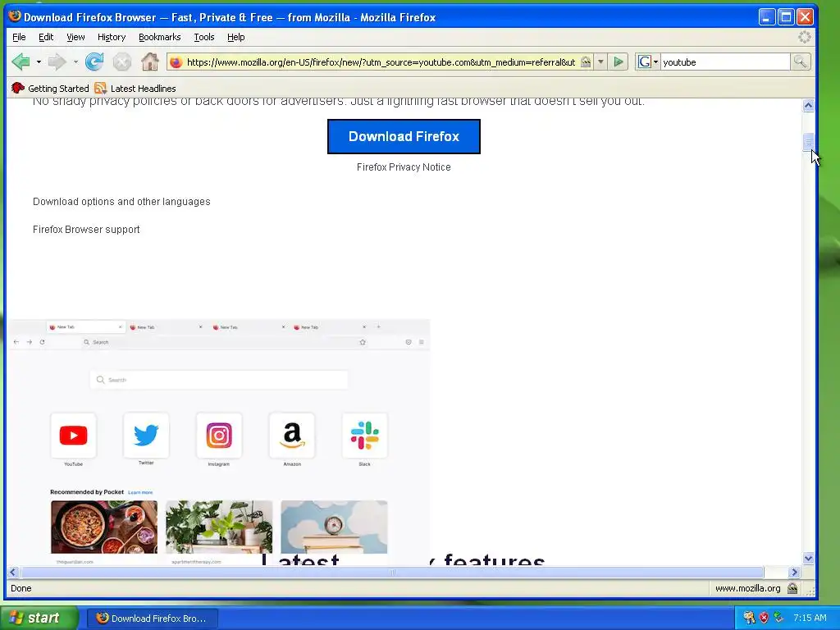Viewport: 840px width, 630px height.
Task: Click the network connection tray icon
Action: (x=779, y=618)
